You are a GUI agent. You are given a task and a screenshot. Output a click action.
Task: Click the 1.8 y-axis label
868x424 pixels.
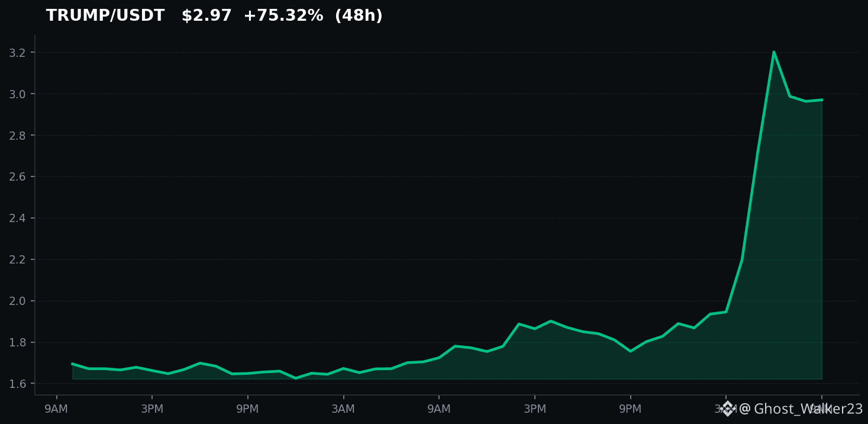(x=18, y=343)
